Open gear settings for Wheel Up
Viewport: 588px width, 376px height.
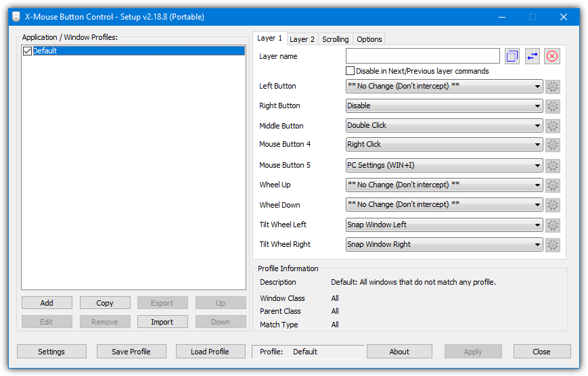552,185
